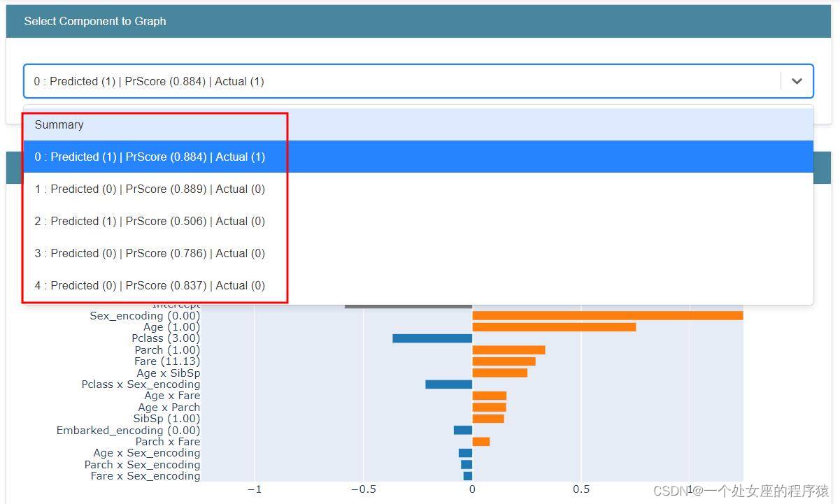Image resolution: width=840 pixels, height=504 pixels.
Task: Click the 0 x-axis tick label
Action: pyautogui.click(x=472, y=490)
